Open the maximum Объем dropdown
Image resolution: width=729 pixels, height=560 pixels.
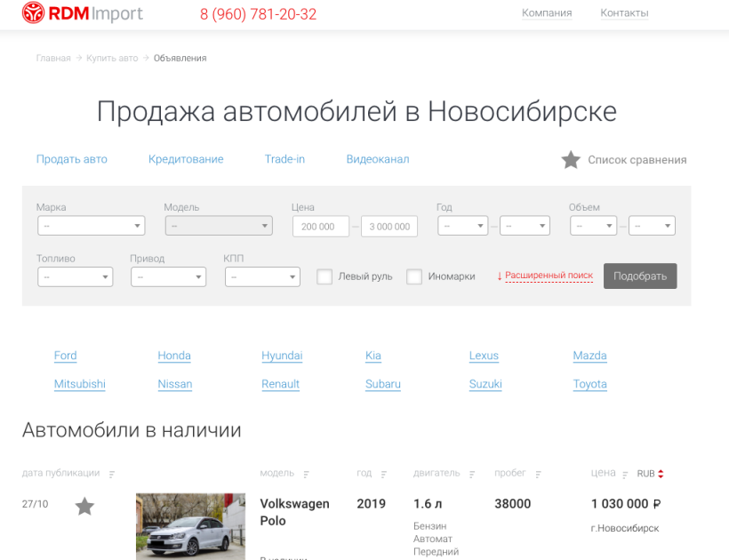(x=652, y=226)
